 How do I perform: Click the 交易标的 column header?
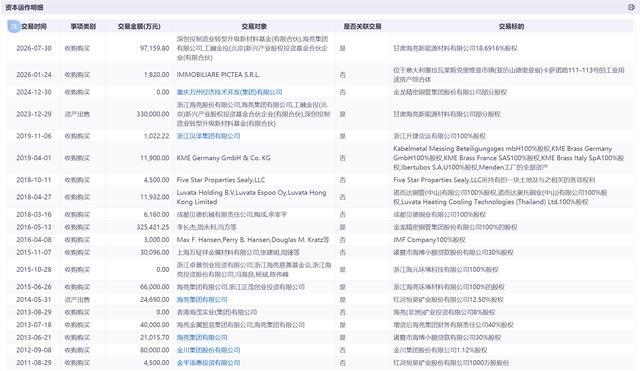[x=511, y=27]
